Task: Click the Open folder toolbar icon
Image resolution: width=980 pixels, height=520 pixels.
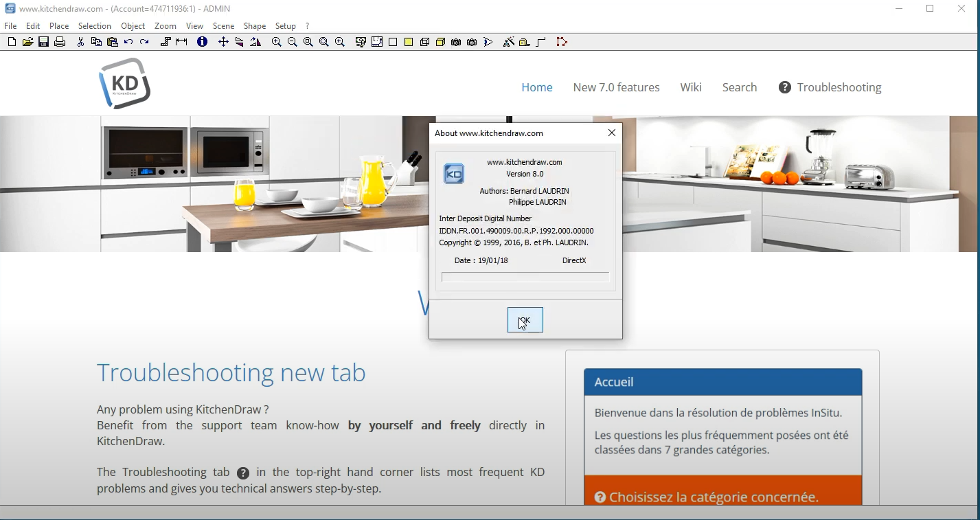Action: 27,42
